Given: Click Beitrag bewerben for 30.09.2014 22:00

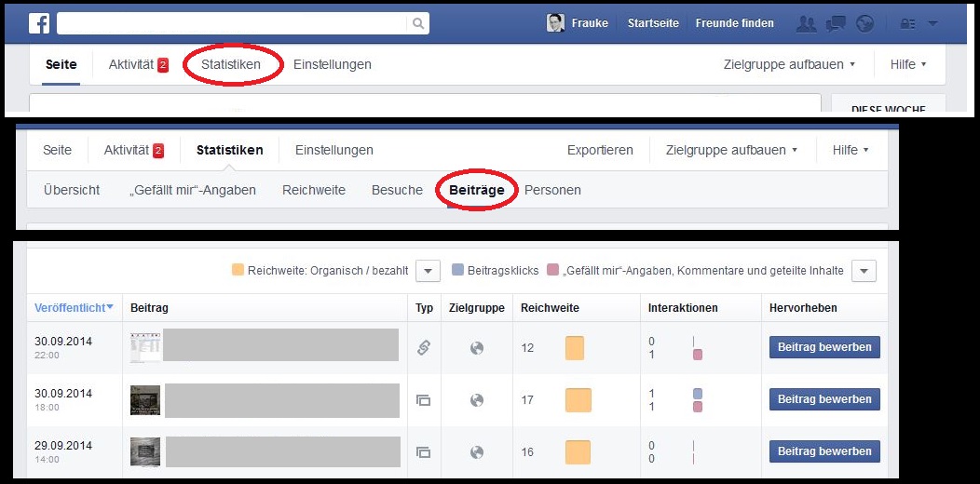Looking at the screenshot, I should click(824, 346).
